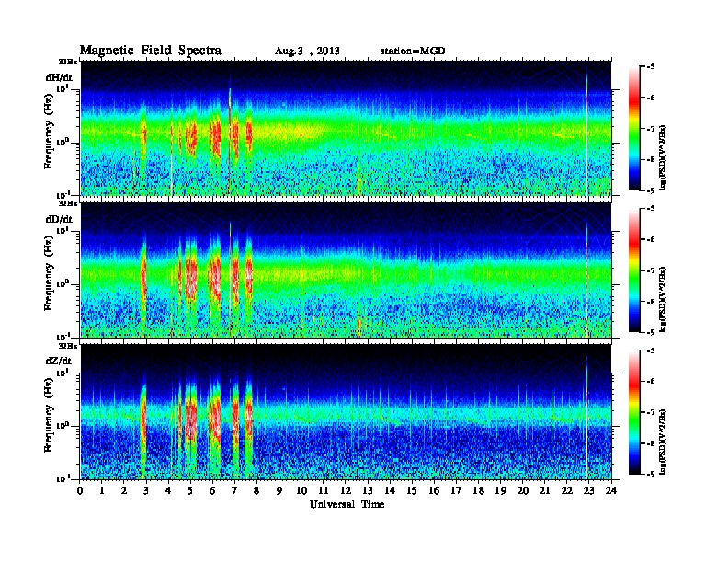Click the red burst near 5 UT in dZ/dt spectrogram

coord(191,419)
